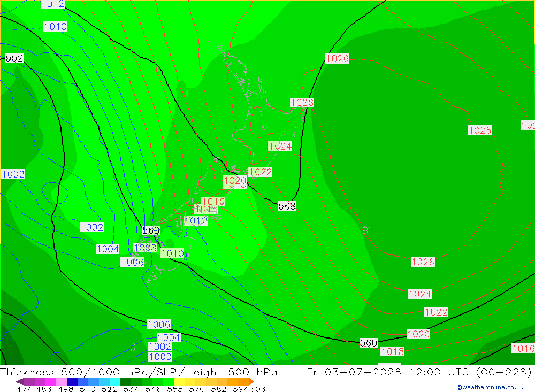Image resolution: width=535 pixels, height=392 pixels.
Task: Click the 1006 label above bottom 1004
Action: [159, 324]
